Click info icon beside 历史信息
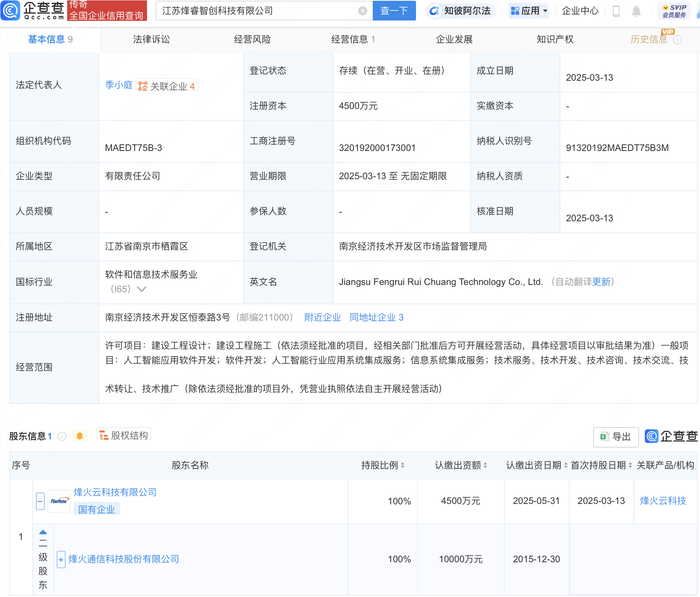700x597 pixels. (678, 40)
